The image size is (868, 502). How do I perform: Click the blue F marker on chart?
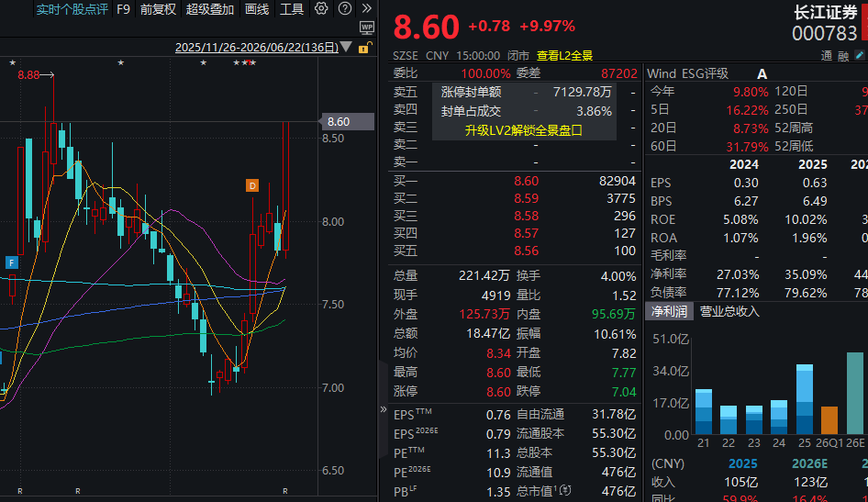12,262
